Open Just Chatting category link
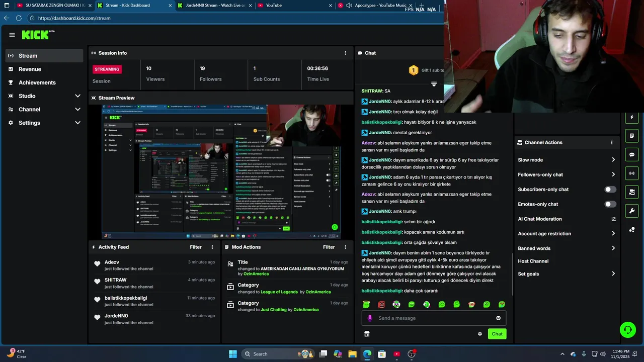The width and height of the screenshot is (644, 362). click(x=274, y=310)
